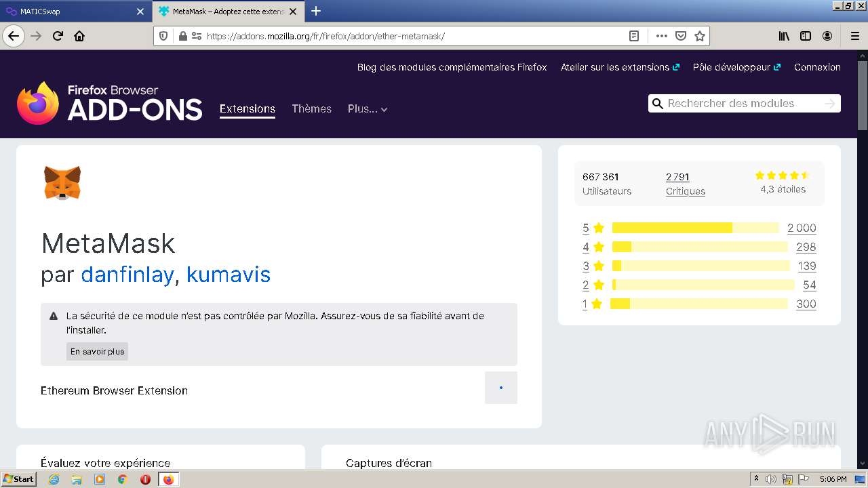Viewport: 868px width, 488px height.
Task: Open the 54 two-star reviews count
Action: [x=810, y=285]
